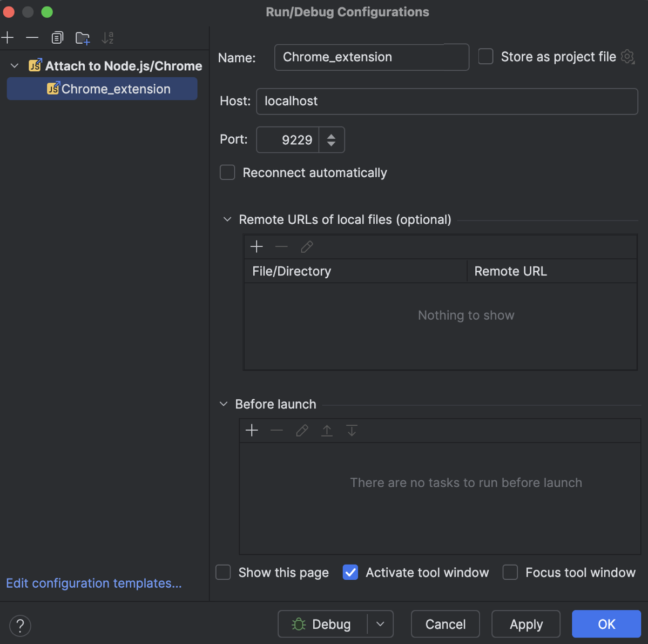The height and width of the screenshot is (644, 648).
Task: Collapse the Remote URLs section
Action: (227, 219)
